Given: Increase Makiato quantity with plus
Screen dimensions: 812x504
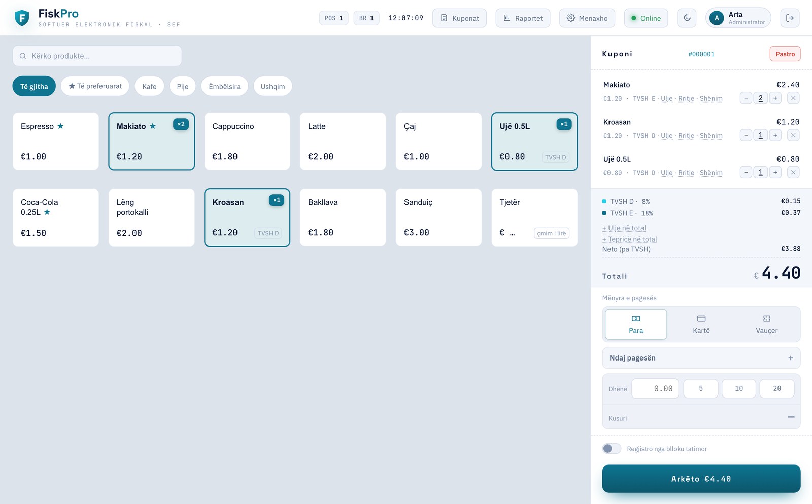Looking at the screenshot, I should 775,98.
